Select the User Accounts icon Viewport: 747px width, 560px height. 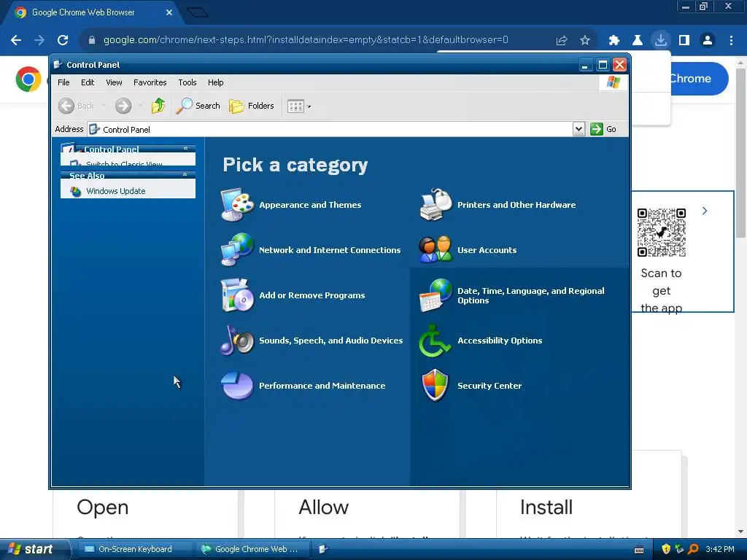click(436, 249)
